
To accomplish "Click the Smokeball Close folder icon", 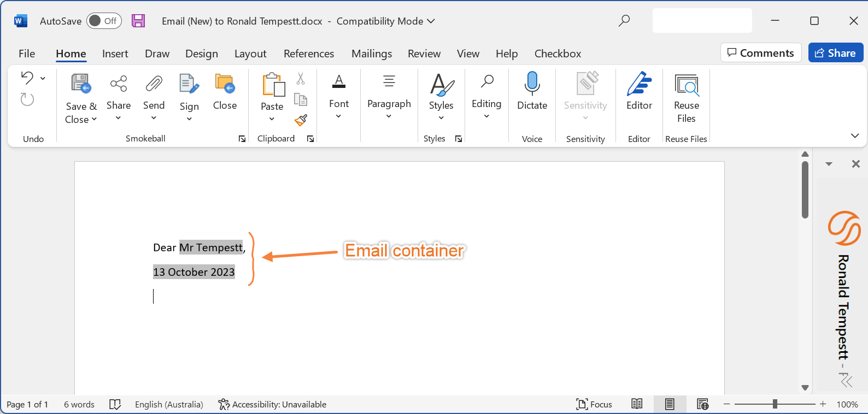I will 225,84.
